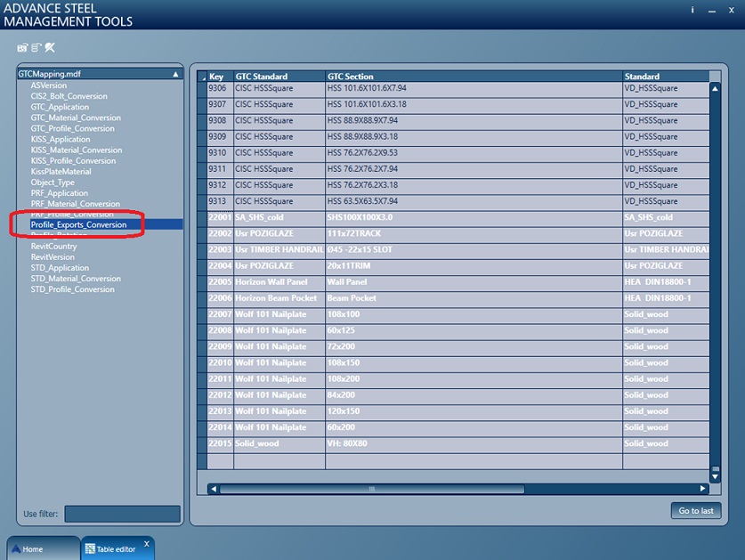
Task: Collapse the GTCMapping.mdf tree node
Action: coord(176,74)
